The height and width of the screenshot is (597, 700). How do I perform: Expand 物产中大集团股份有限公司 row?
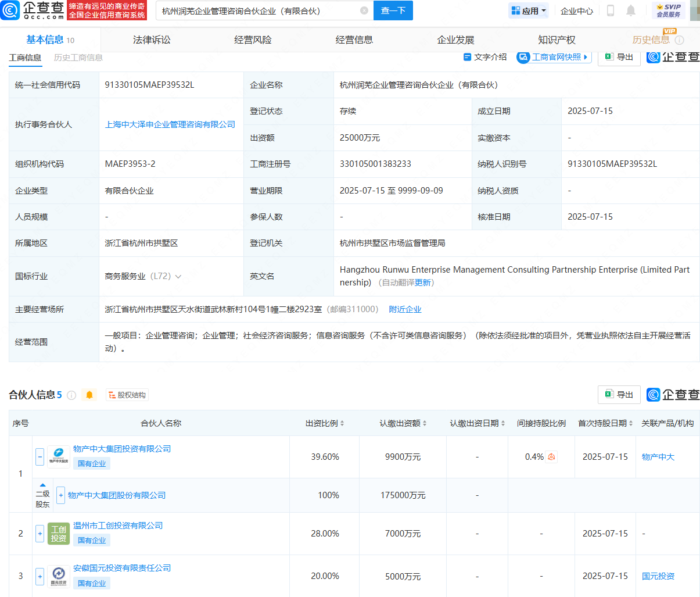tap(60, 495)
